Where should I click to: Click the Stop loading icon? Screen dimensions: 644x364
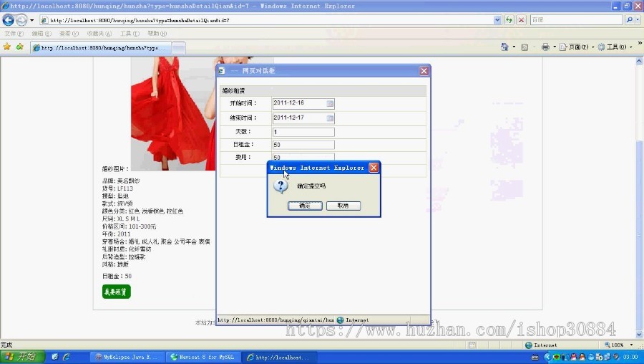[x=521, y=20]
